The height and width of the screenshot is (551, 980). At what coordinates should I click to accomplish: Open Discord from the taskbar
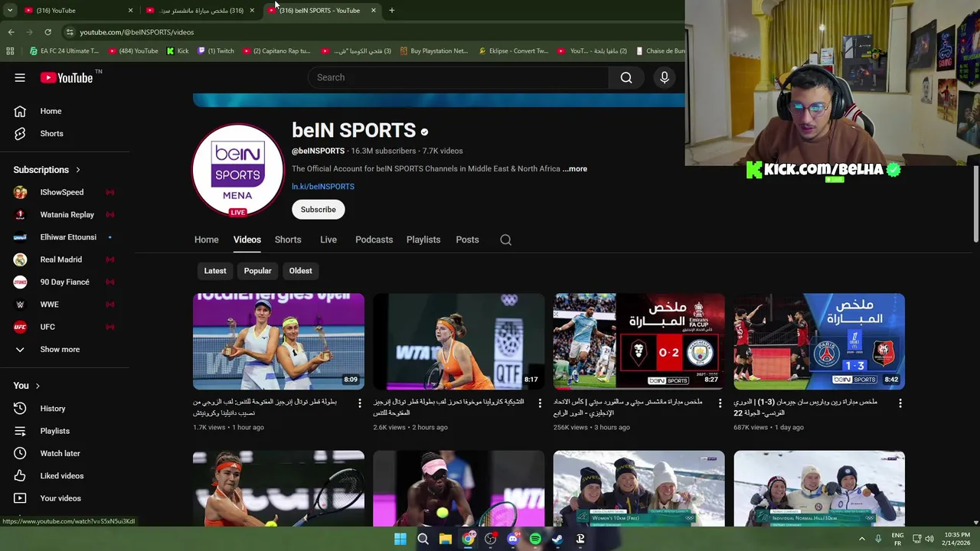click(x=513, y=540)
